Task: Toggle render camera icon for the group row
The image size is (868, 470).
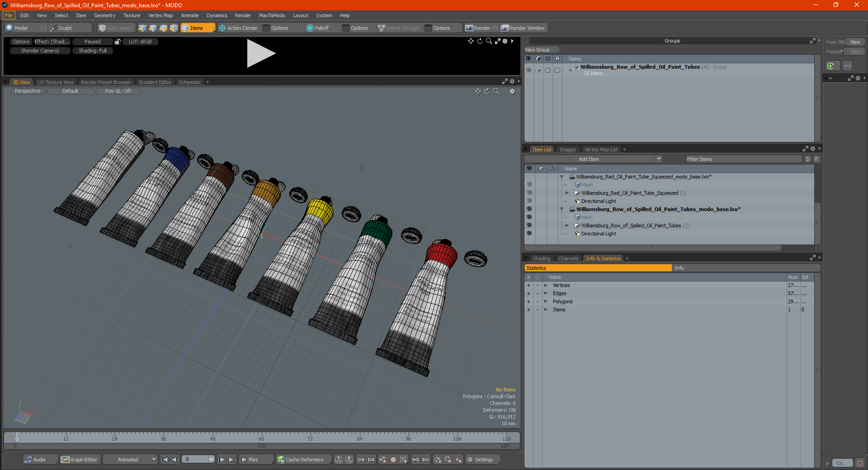Action: coord(538,70)
